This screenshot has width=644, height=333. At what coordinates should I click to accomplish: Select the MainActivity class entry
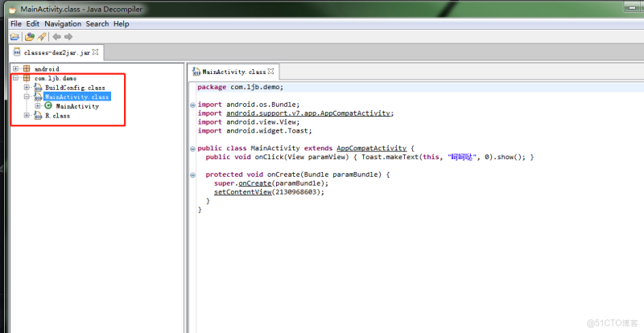(77, 106)
